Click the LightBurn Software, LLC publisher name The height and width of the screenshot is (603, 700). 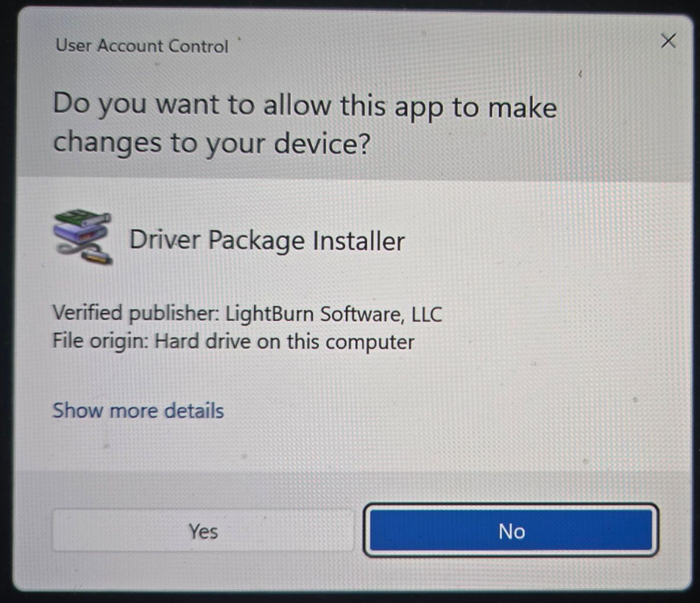(333, 314)
